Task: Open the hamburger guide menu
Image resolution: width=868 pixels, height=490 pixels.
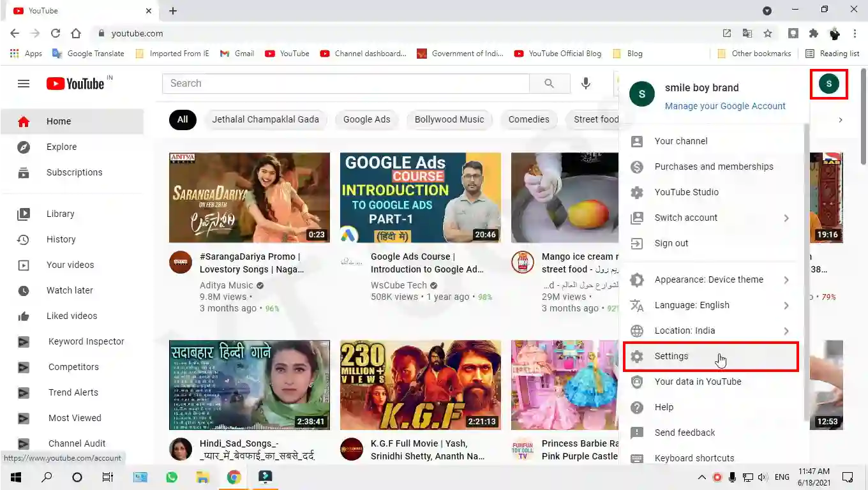Action: [24, 84]
